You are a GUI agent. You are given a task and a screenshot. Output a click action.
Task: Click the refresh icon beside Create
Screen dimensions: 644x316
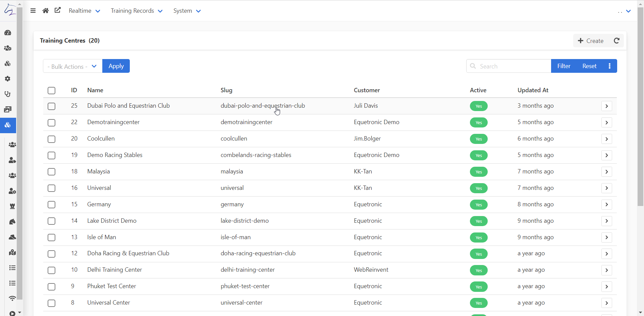pos(617,41)
